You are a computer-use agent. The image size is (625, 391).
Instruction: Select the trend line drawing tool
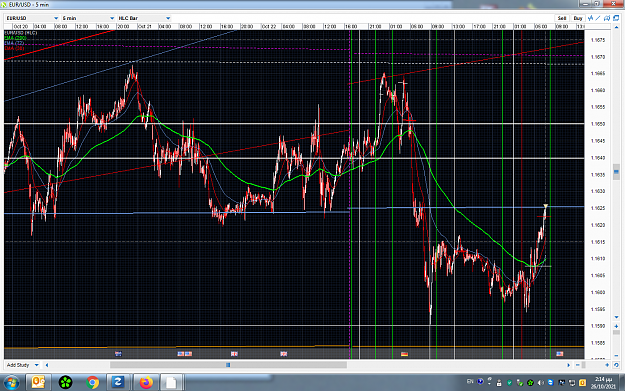tap(598, 18)
